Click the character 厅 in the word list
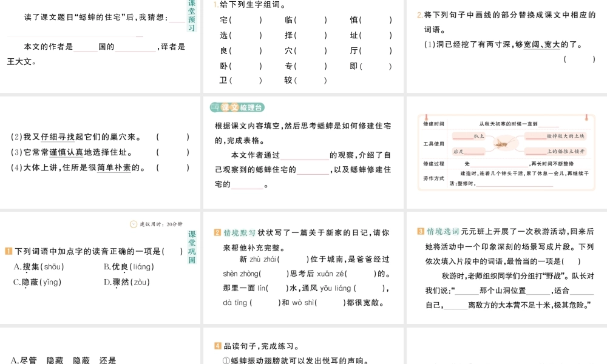 354,51
